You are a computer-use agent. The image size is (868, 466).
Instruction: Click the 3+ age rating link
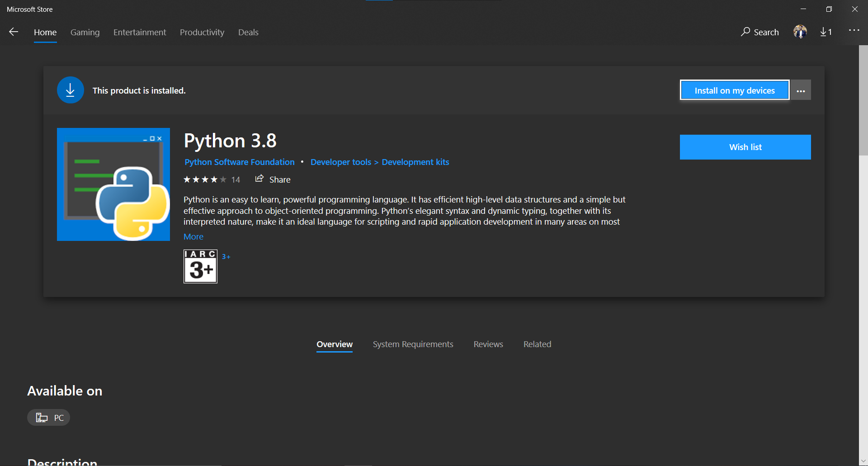(226, 257)
